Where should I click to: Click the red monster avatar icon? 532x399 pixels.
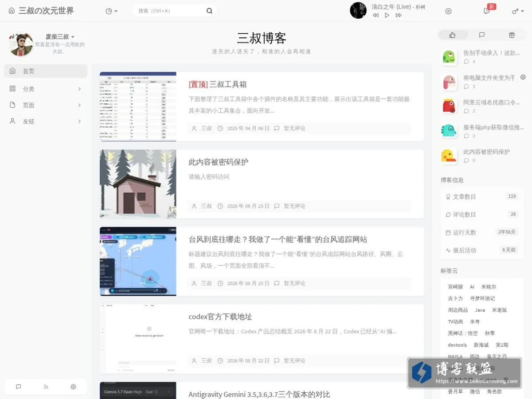click(449, 106)
